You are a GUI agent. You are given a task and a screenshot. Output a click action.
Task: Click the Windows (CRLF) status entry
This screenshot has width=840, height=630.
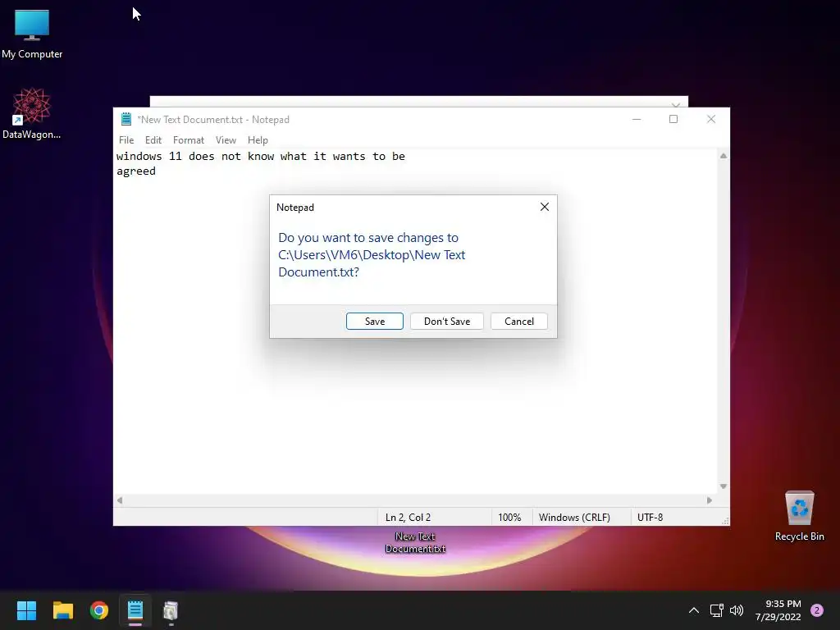click(574, 518)
